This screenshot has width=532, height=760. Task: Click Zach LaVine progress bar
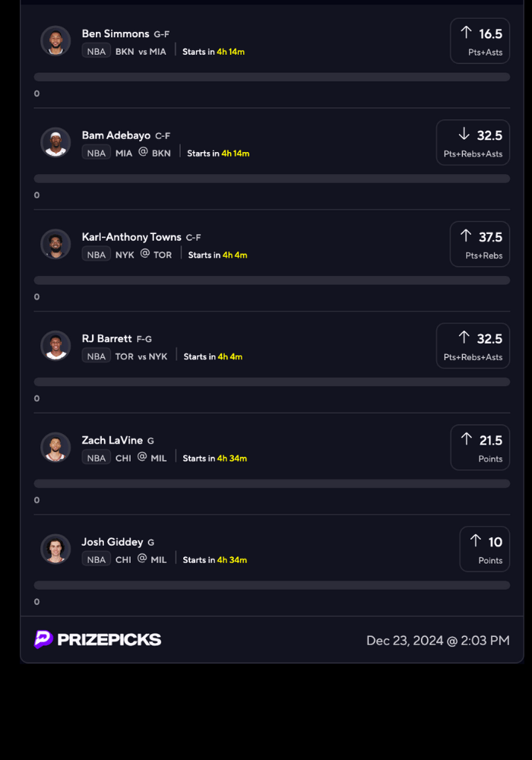[272, 483]
